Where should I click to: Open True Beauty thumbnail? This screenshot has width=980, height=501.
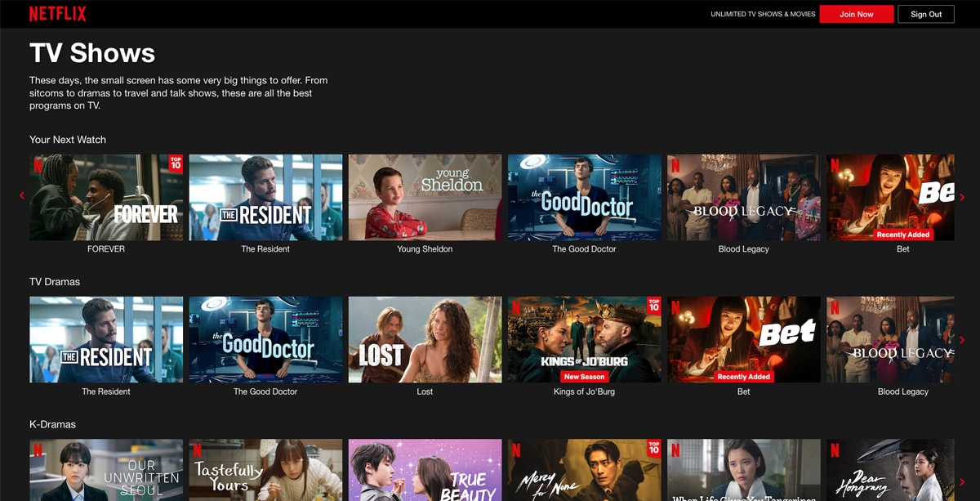tap(425, 470)
